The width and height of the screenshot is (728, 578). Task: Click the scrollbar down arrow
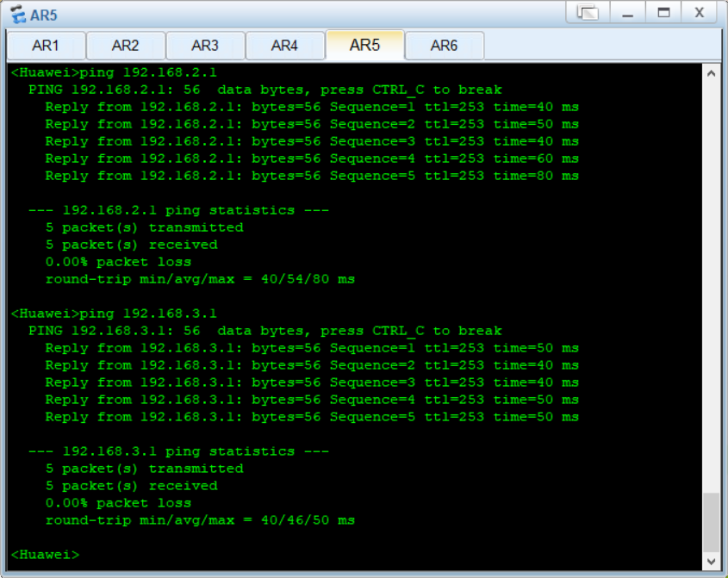[x=711, y=562]
